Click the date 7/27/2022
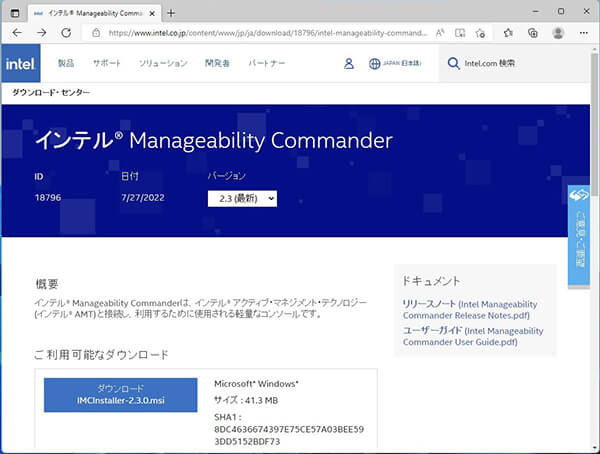The image size is (600, 454). (143, 198)
